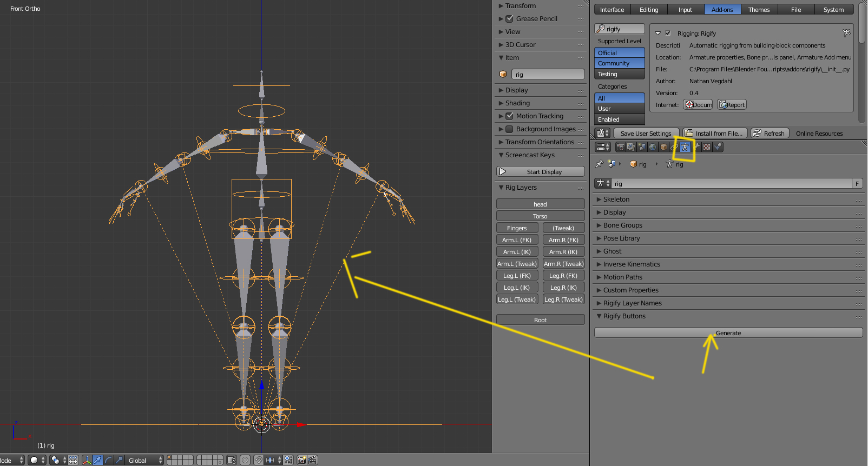Screen dimensions: 868x466
Task: Open the Global orientation dropdown
Action: [144, 460]
